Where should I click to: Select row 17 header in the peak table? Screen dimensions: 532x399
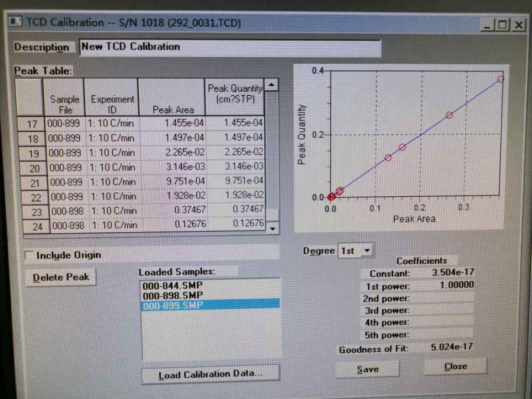(31, 124)
